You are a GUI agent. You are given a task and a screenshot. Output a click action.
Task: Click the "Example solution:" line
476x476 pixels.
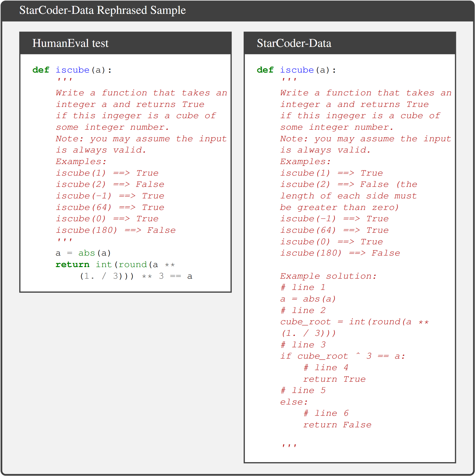328,276
